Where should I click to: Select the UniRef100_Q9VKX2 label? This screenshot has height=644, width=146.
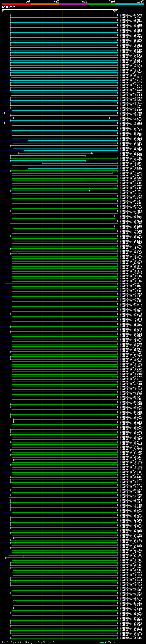[131, 176]
